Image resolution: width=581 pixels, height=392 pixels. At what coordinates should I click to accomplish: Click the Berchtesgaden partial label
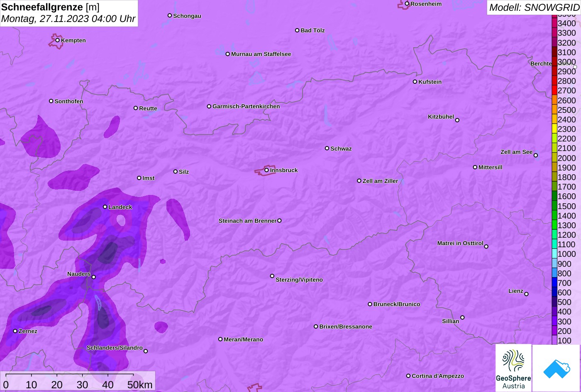click(x=541, y=64)
